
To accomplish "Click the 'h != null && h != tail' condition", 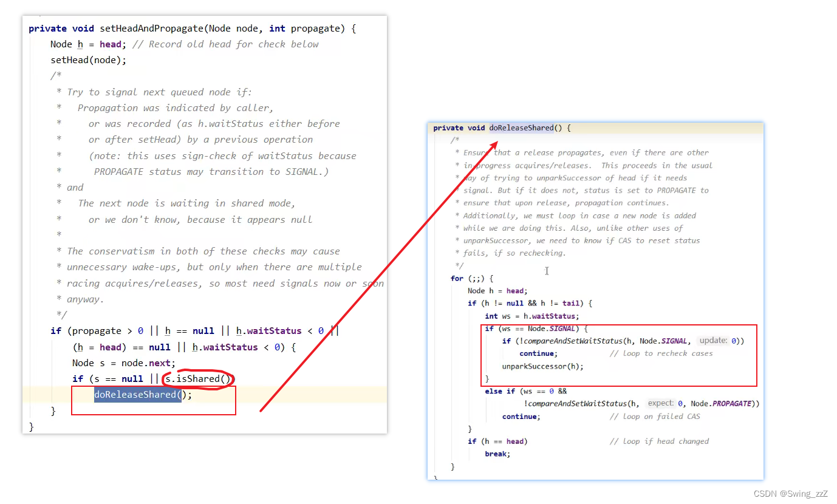I will coord(535,303).
